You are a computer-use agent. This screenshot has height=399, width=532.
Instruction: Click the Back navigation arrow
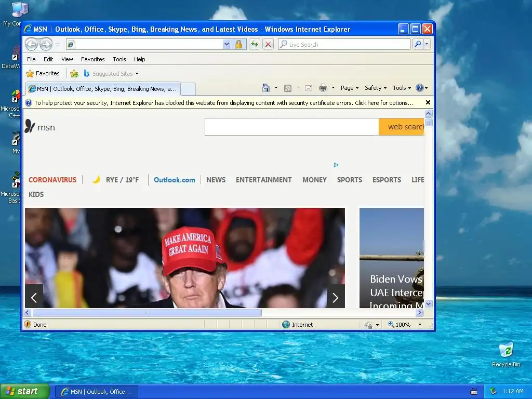tap(31, 45)
